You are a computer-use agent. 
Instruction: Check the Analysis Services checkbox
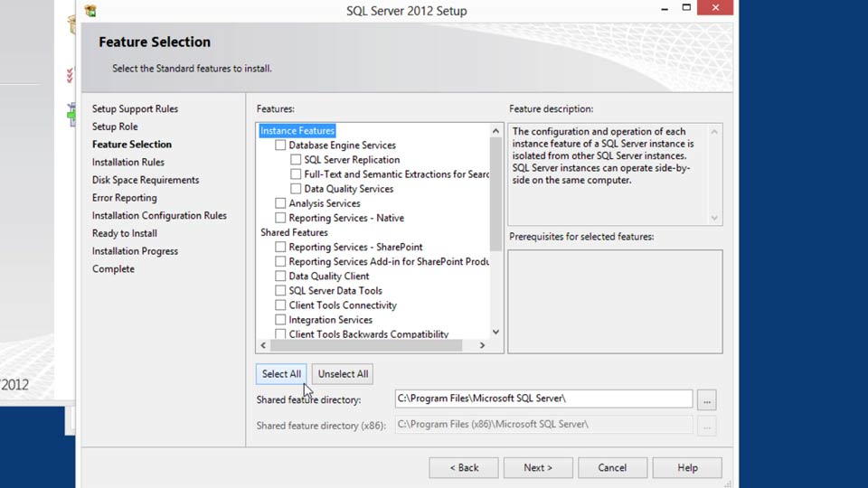coord(280,203)
